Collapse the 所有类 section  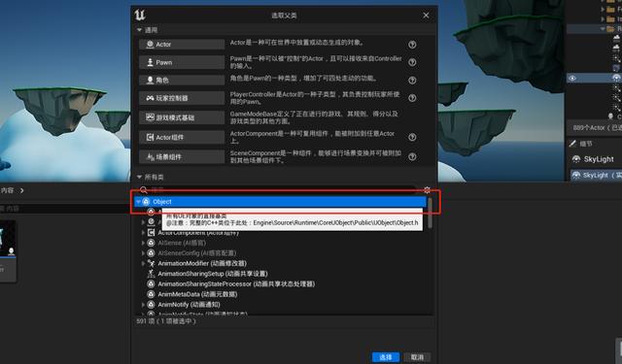pyautogui.click(x=139, y=177)
